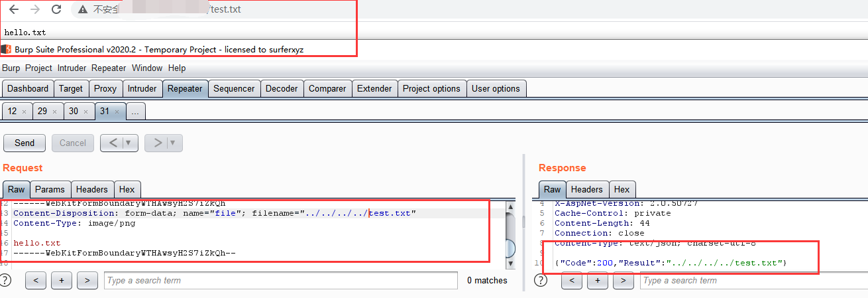Close Repeater tab 29
Screen dimensions: 868x298
tap(54, 112)
